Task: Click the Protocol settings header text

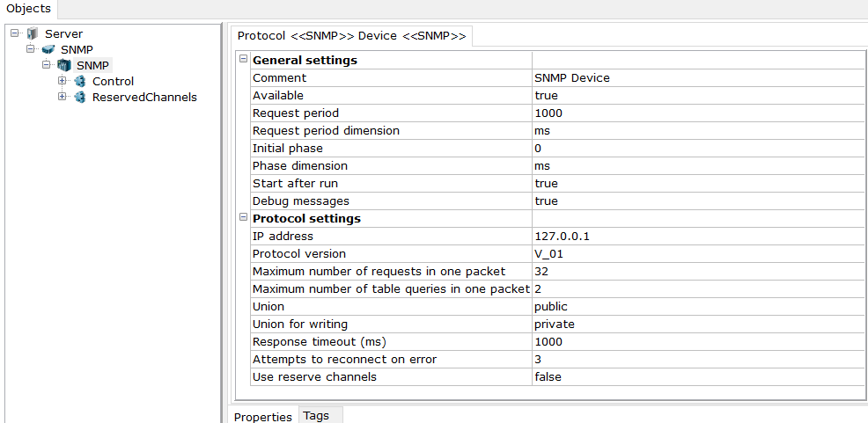Action: click(306, 218)
